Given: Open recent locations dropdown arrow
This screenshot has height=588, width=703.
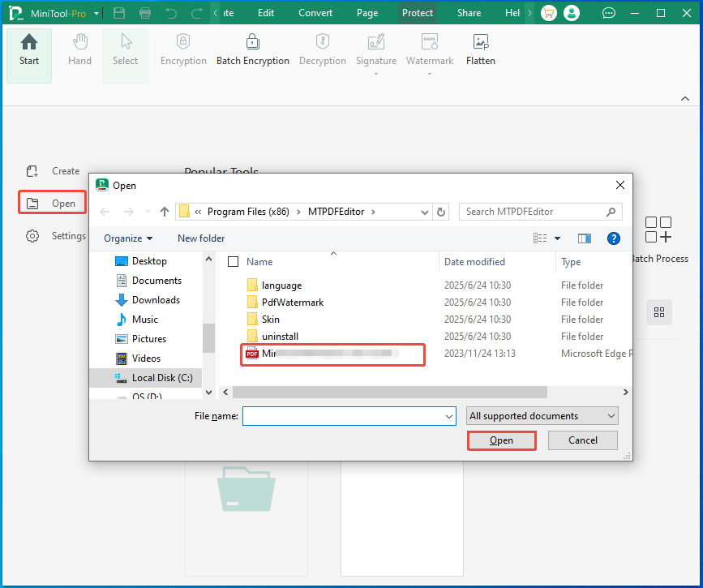Looking at the screenshot, I should [x=148, y=212].
